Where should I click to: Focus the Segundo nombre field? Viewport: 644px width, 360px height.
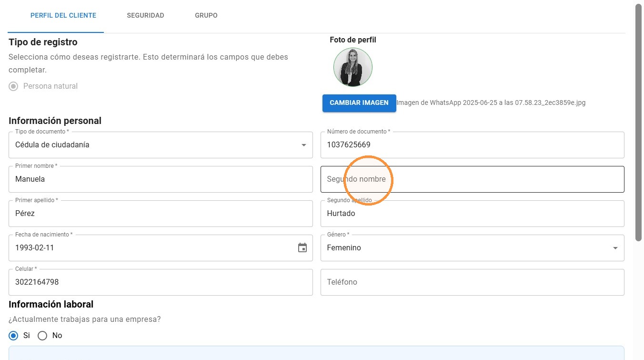click(473, 179)
